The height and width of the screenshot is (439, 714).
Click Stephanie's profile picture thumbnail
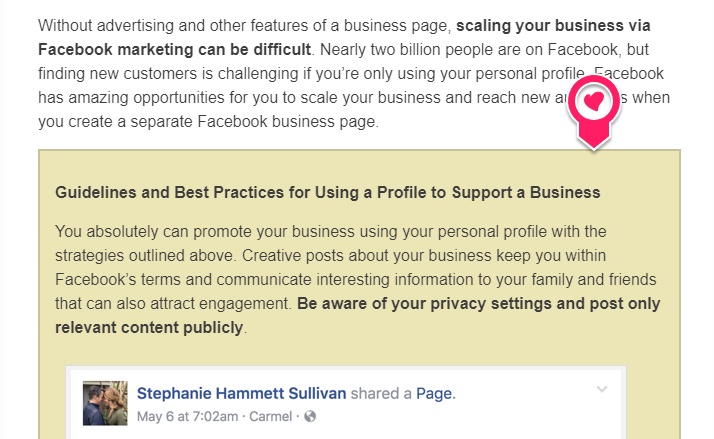105,403
